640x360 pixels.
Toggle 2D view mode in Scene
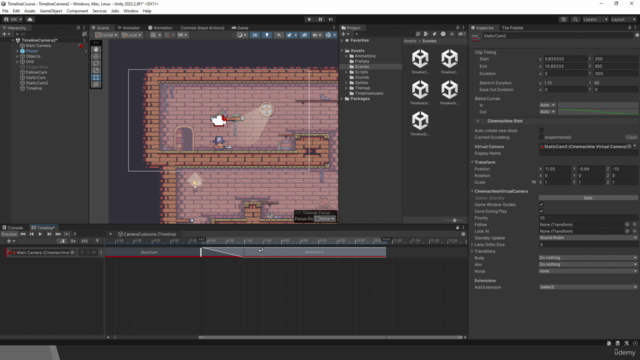pos(255,35)
